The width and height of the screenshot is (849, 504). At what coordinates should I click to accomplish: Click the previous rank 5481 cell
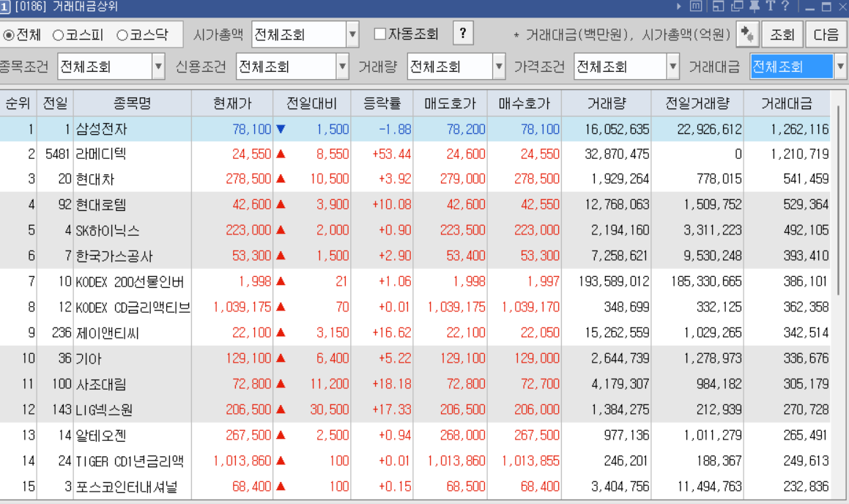pos(58,155)
